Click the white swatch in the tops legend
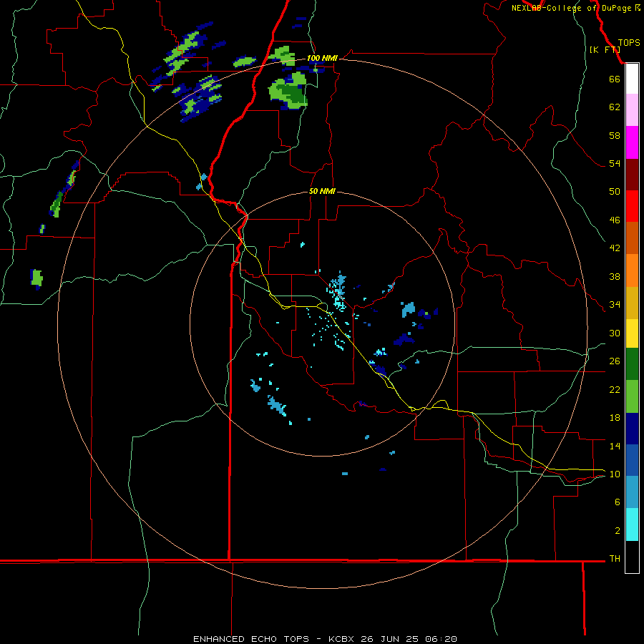 tap(632, 79)
